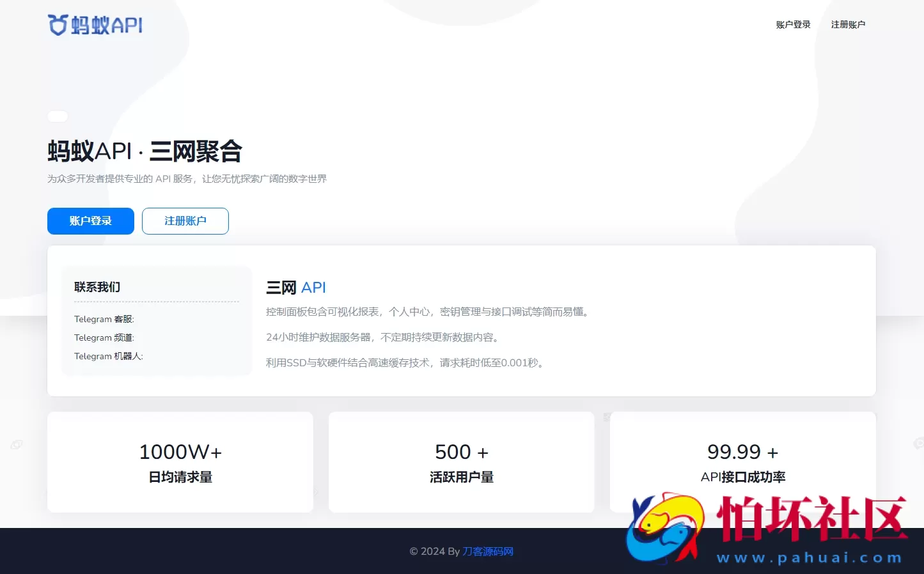Screen dimensions: 924x574
Task: Select 注册账户 in the top navigation bar
Action: coord(848,24)
